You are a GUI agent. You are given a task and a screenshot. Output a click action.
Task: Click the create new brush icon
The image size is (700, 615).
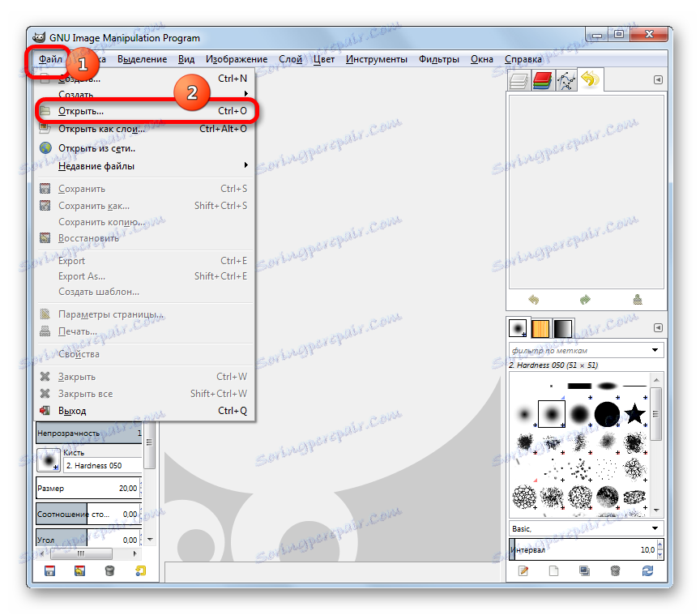[553, 570]
